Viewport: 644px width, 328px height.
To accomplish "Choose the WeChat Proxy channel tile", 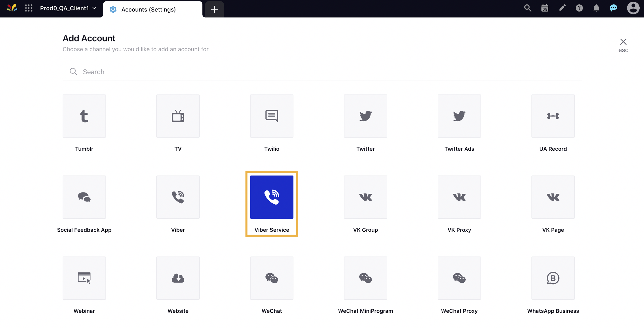I will 459,278.
